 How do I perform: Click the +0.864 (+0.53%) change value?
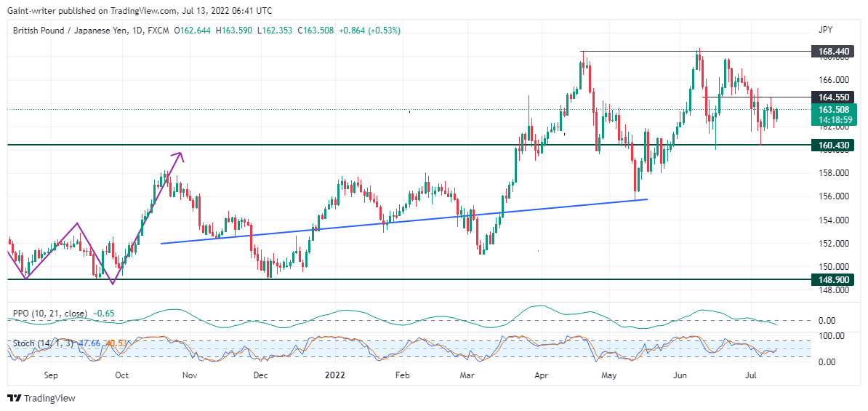click(x=370, y=31)
